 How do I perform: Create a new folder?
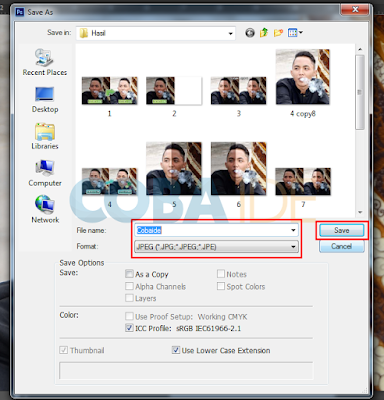pyautogui.click(x=278, y=33)
